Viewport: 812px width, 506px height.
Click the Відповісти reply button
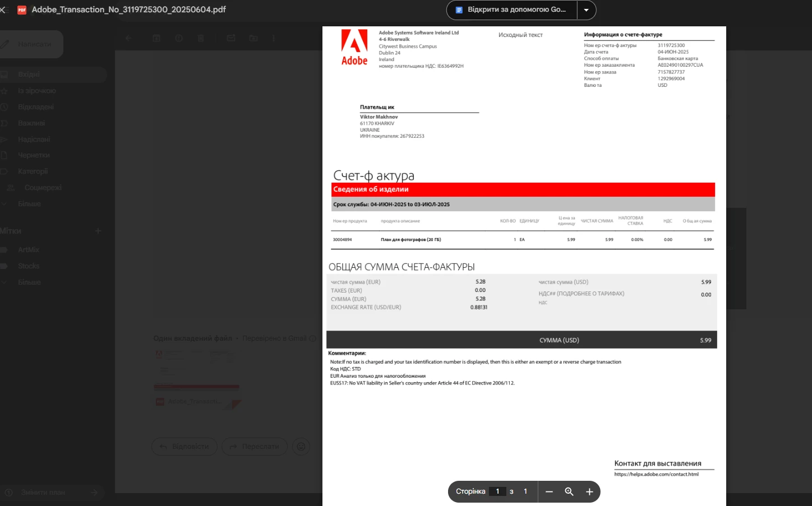point(184,447)
